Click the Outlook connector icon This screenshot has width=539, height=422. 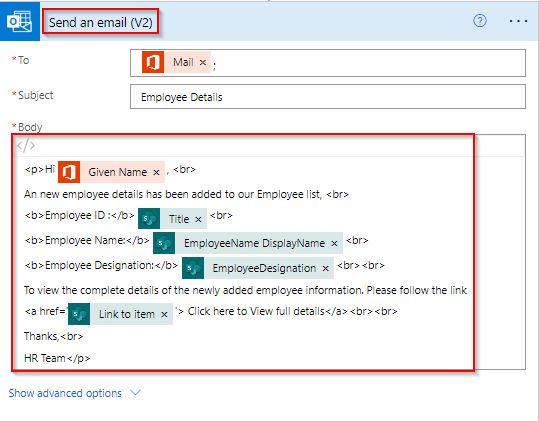[20, 21]
